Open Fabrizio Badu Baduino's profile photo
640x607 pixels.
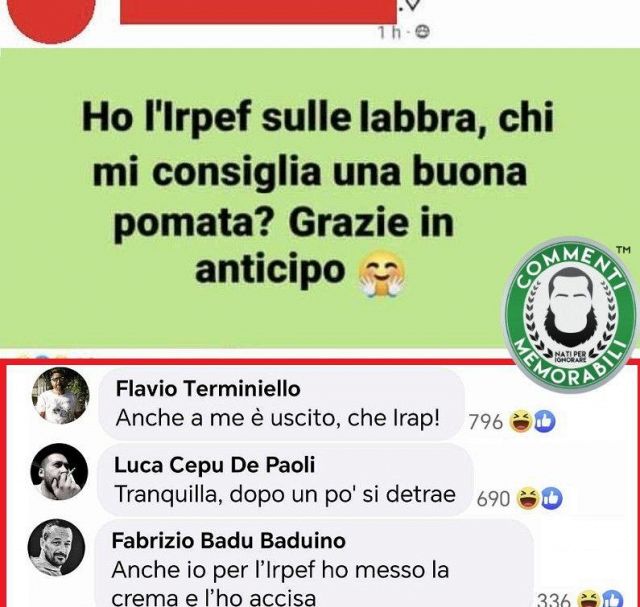click(56, 547)
